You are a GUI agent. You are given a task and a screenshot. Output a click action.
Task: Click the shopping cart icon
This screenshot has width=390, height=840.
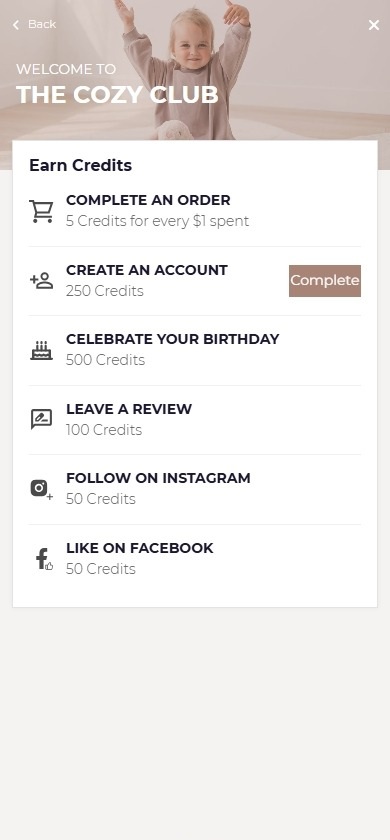41,212
